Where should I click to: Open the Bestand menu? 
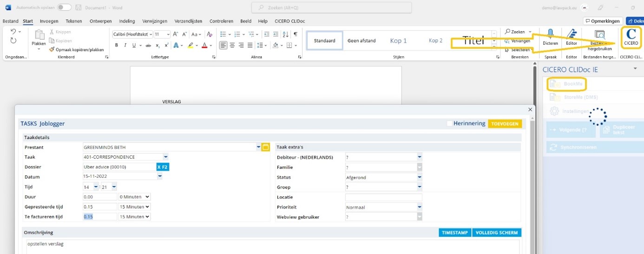10,21
